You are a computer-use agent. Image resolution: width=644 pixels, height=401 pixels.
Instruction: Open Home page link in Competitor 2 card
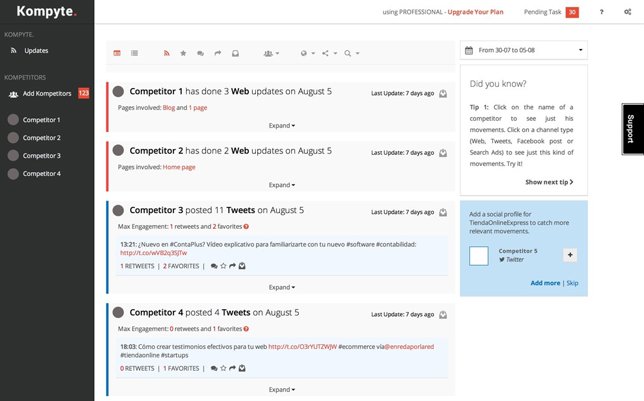coord(179,167)
